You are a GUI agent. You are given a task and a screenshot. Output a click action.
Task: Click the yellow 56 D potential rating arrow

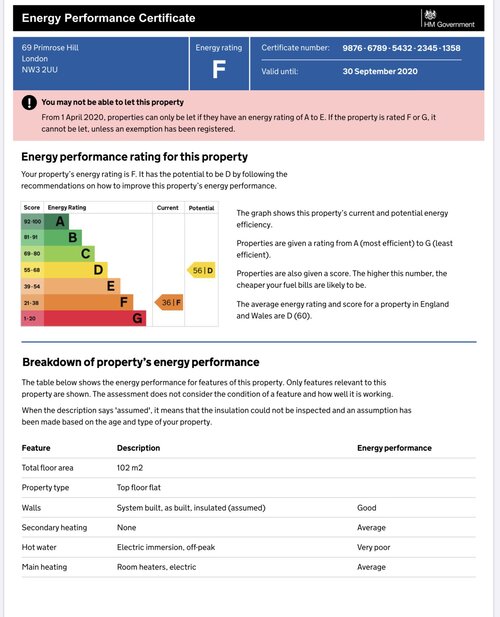201,270
